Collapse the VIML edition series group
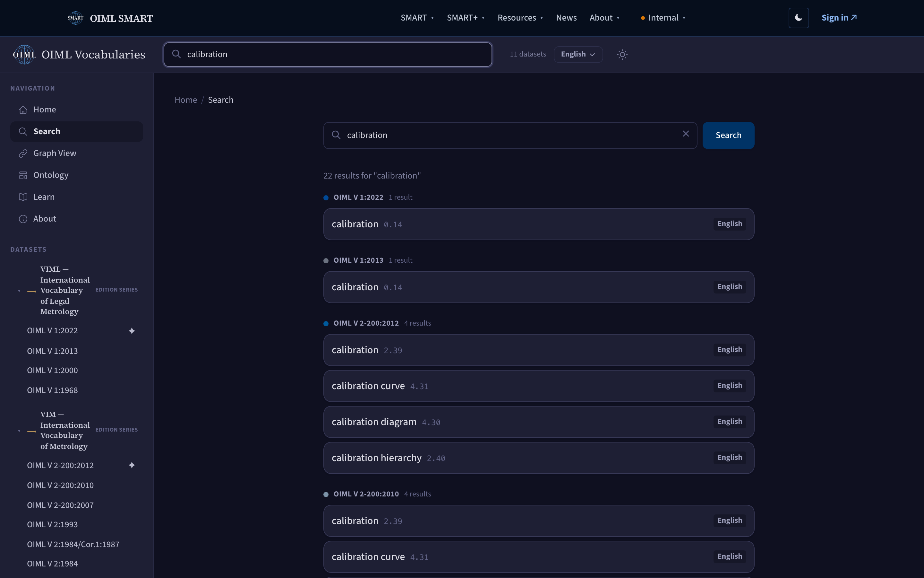Image resolution: width=924 pixels, height=578 pixels. point(19,291)
